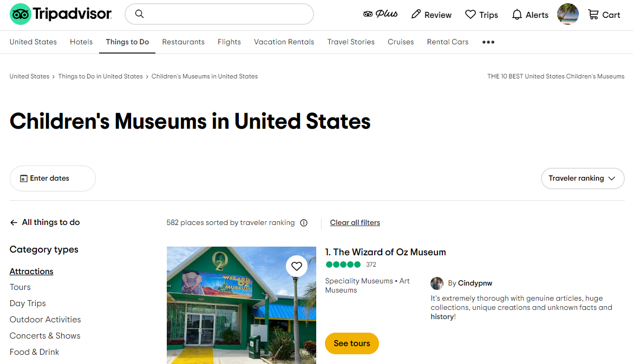Go back to All things to do
633x364 pixels.
tap(45, 222)
